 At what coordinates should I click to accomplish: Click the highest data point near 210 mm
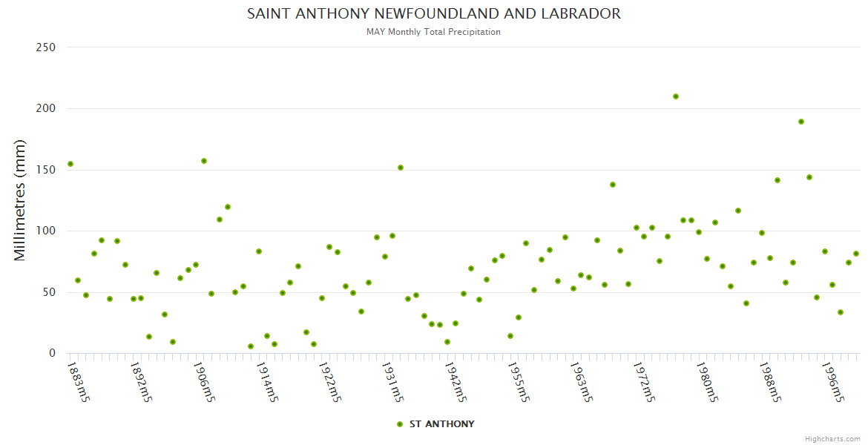click(676, 96)
